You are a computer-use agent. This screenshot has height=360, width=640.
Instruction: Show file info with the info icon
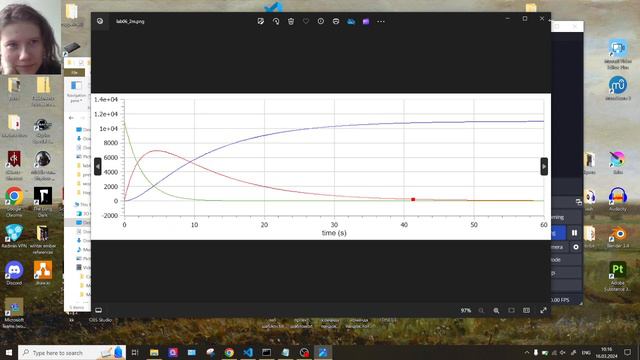click(x=321, y=21)
